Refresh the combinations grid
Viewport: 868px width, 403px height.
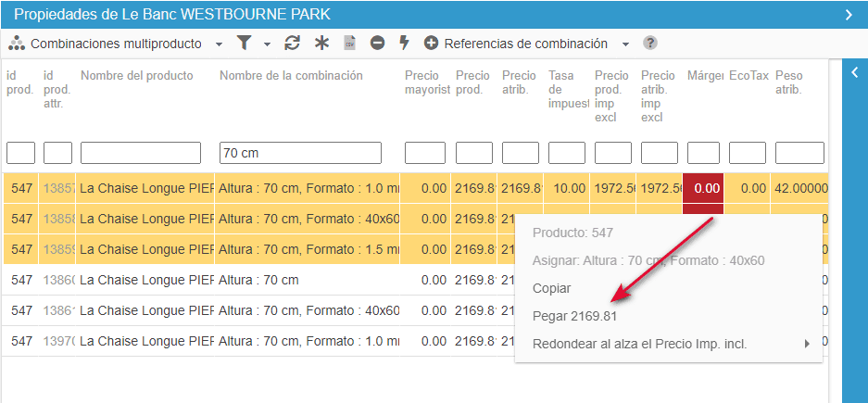[293, 44]
